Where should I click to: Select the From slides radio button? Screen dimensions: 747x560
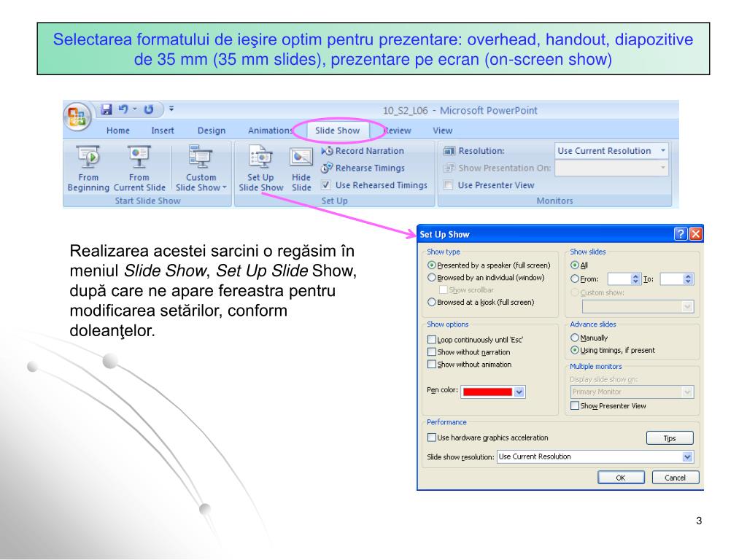click(x=575, y=279)
